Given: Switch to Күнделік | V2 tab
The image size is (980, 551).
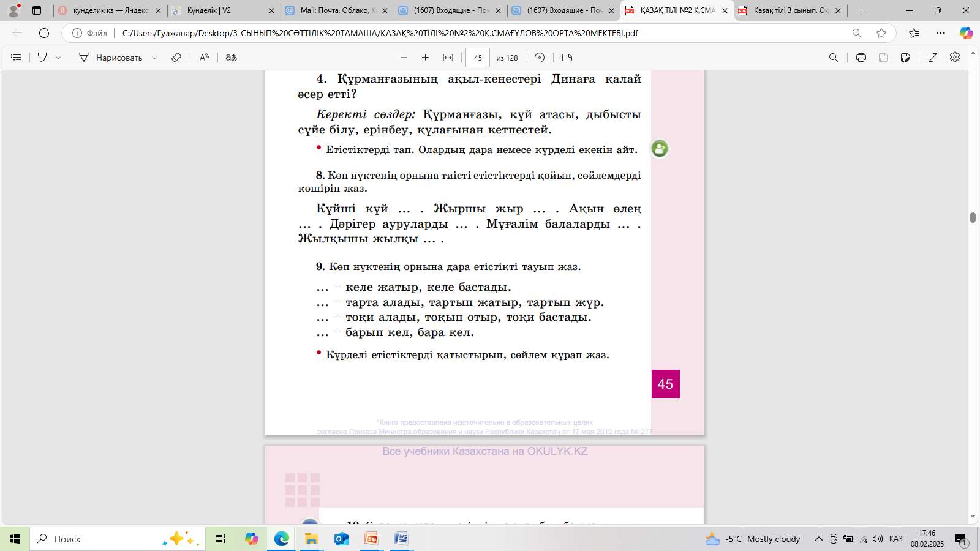Looking at the screenshot, I should pos(223,10).
